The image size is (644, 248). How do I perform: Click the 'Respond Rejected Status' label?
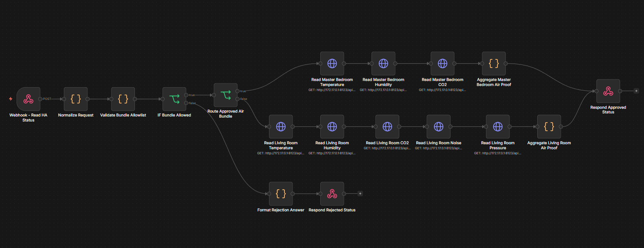point(332,210)
